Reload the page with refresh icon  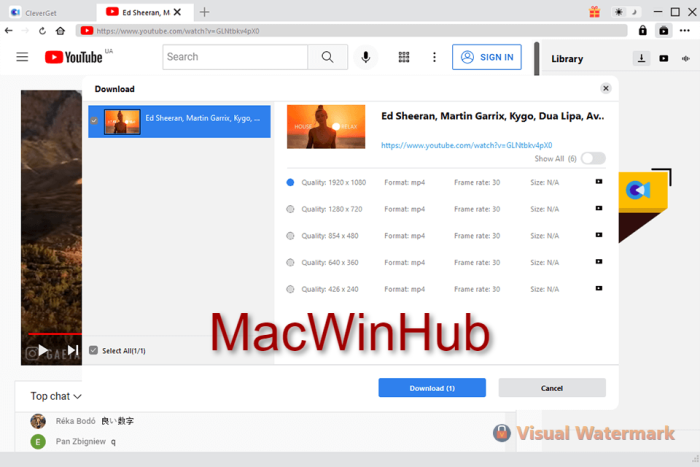pos(42,31)
